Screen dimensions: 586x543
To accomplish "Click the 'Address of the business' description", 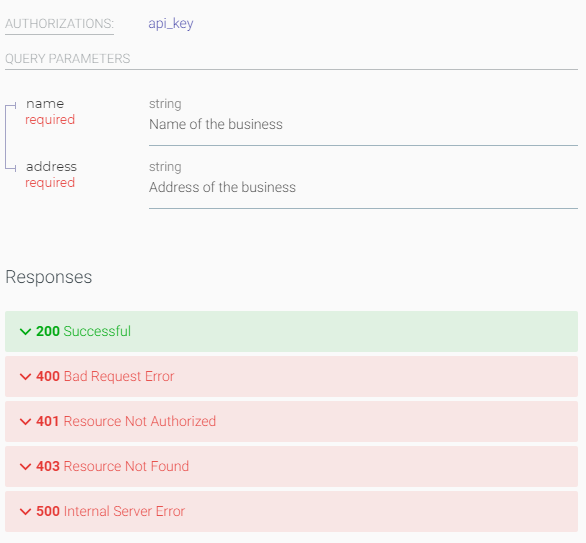I will click(x=222, y=187).
